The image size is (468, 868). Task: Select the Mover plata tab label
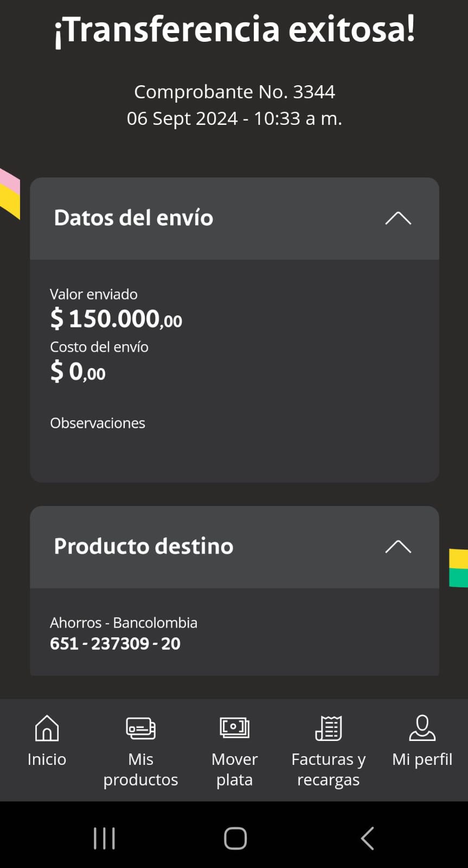coord(234,769)
